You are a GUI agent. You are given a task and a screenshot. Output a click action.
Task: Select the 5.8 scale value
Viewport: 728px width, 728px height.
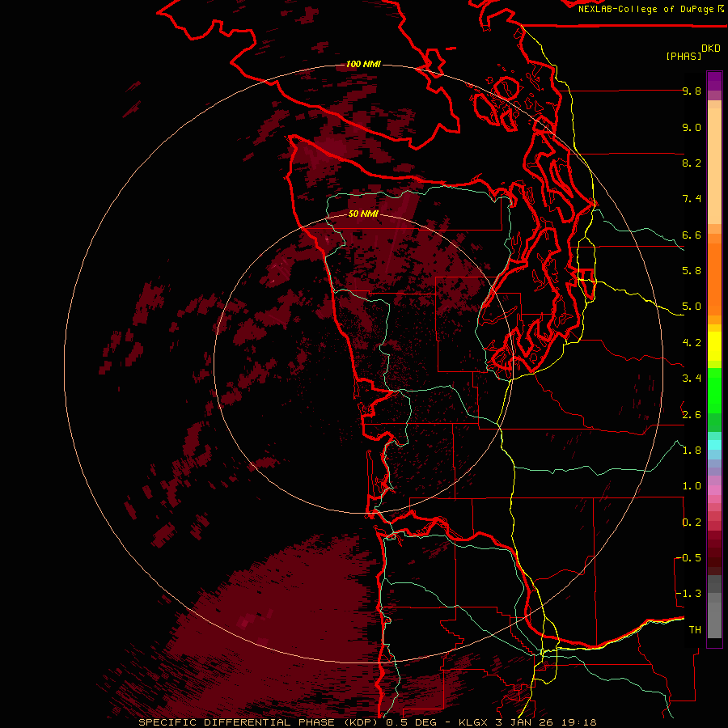click(692, 271)
